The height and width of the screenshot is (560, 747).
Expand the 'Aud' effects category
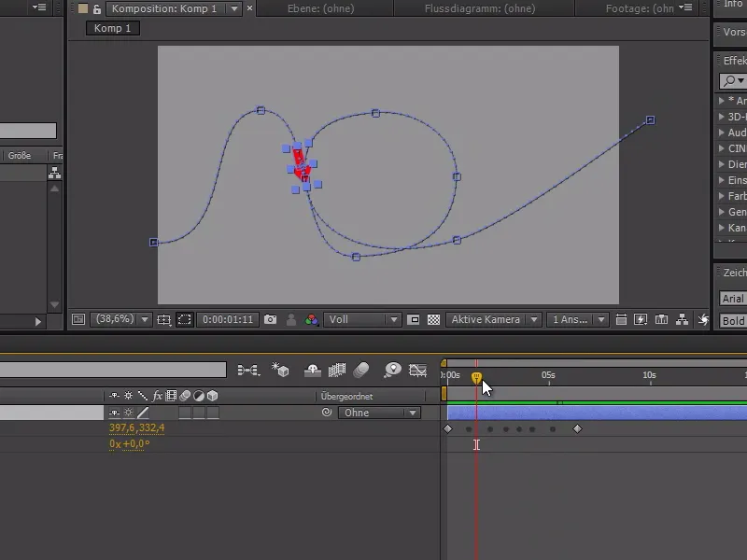(x=721, y=133)
